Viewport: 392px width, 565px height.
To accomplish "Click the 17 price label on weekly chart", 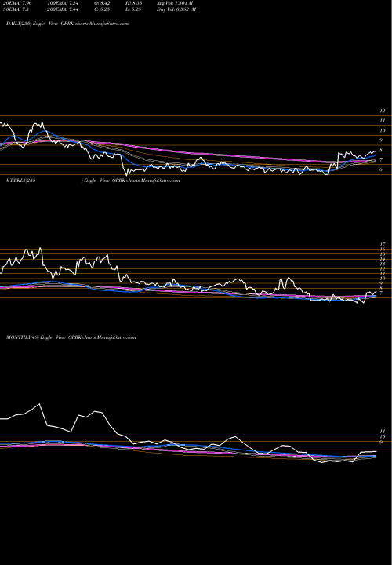I will click(x=383, y=244).
